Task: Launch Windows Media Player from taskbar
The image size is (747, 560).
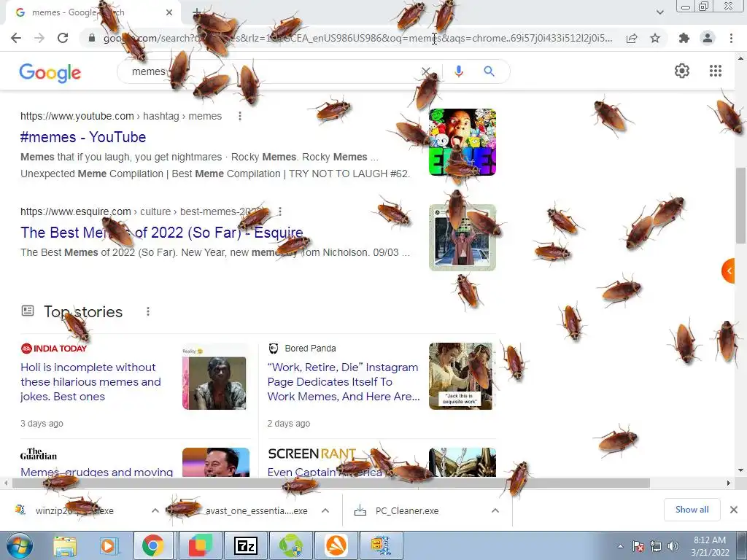Action: point(108,545)
